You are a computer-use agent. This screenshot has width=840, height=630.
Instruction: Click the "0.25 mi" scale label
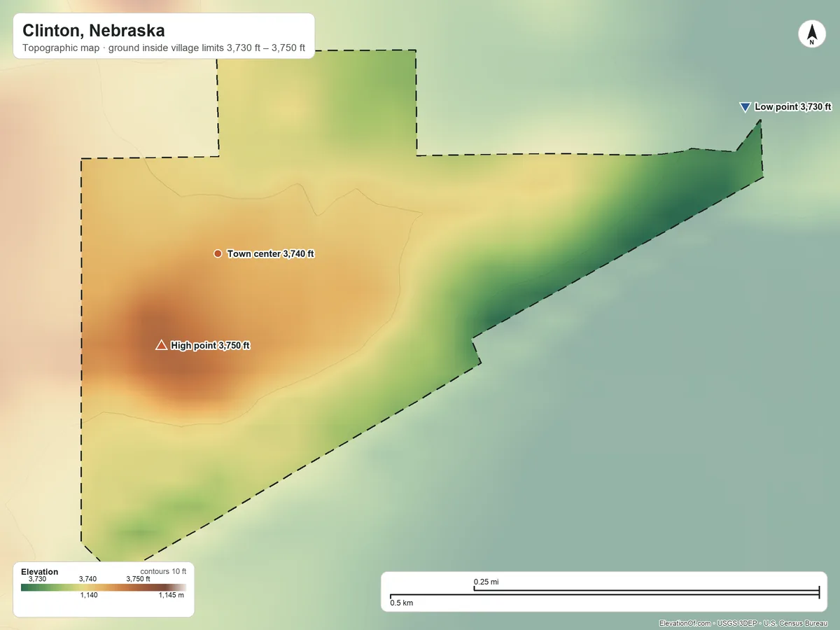(486, 582)
